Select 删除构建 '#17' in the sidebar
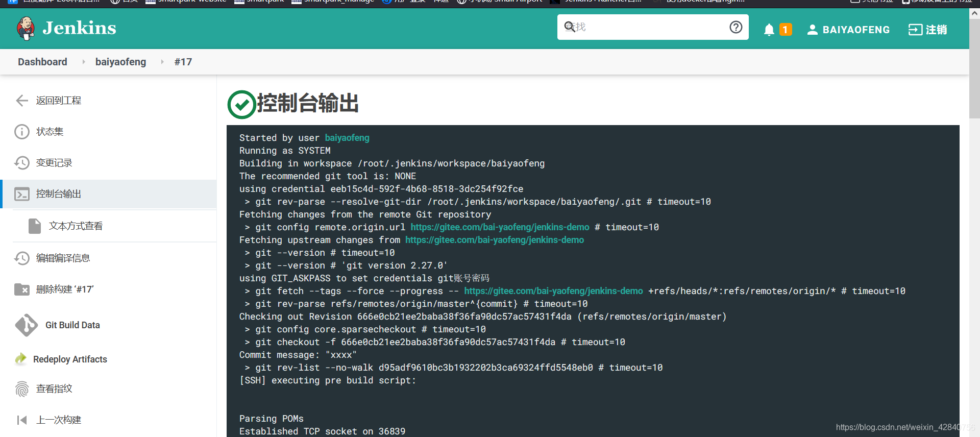980x437 pixels. tap(65, 289)
